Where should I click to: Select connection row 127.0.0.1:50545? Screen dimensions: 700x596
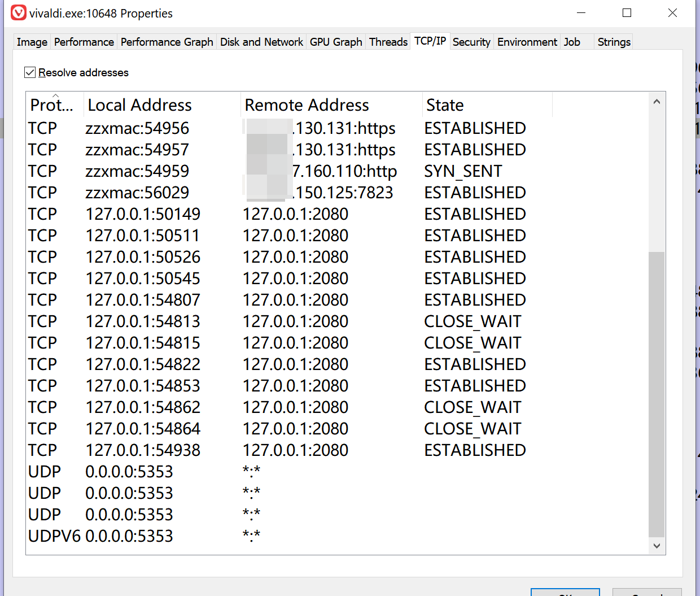pos(338,279)
